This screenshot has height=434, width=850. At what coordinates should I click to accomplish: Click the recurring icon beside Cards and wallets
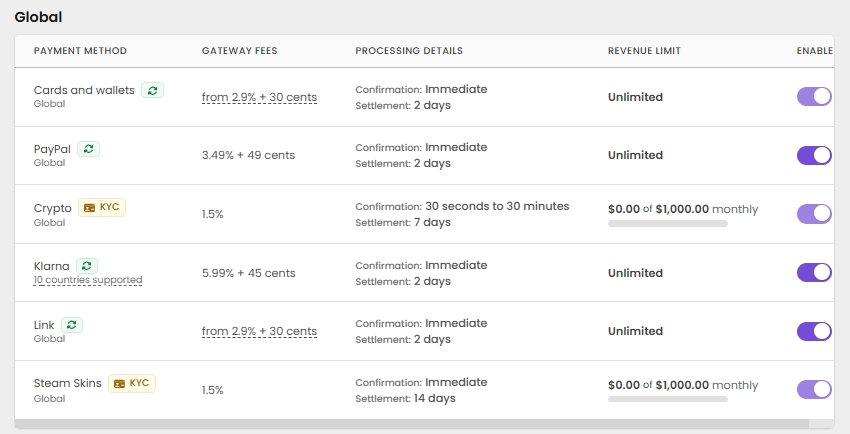click(152, 90)
